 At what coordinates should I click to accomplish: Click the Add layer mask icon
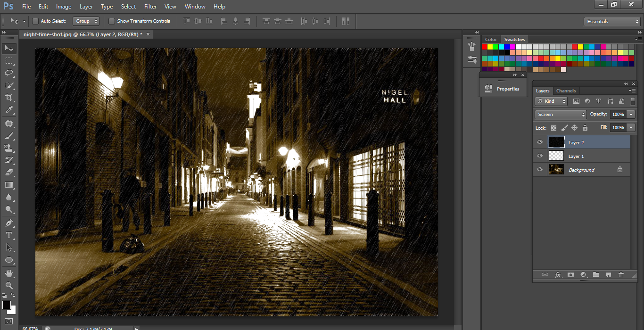(570, 274)
